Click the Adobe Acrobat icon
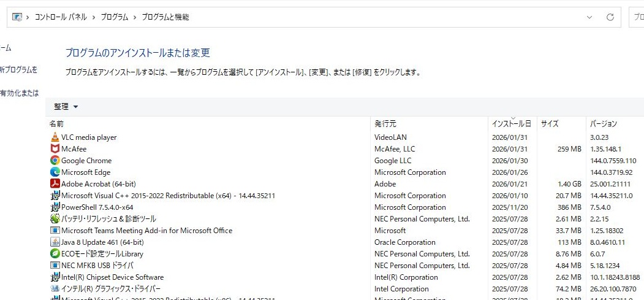This screenshot has height=300, width=644. (55, 184)
